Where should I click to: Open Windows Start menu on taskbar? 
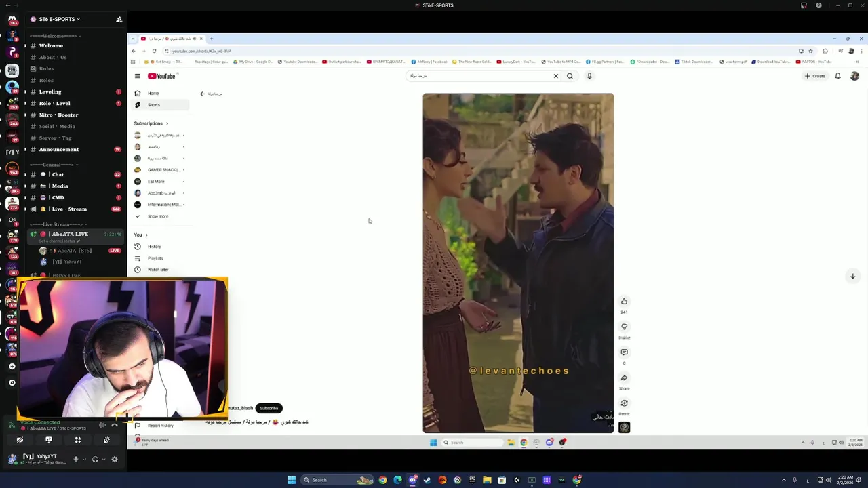click(x=292, y=480)
